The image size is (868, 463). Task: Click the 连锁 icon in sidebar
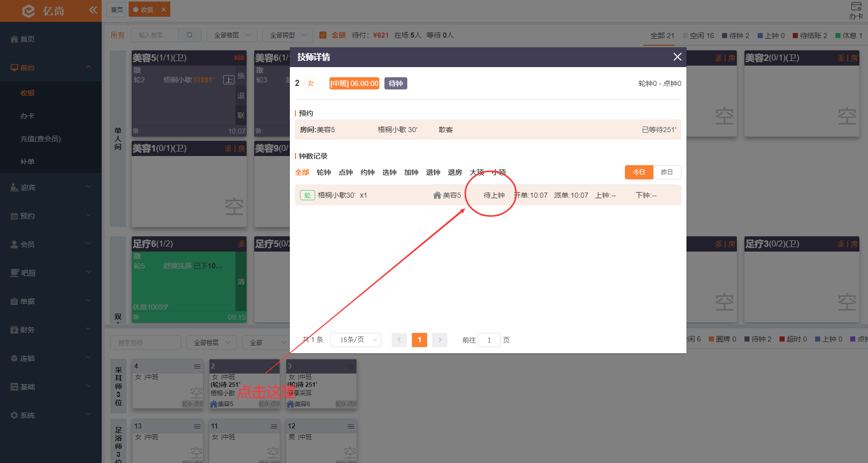pyautogui.click(x=14, y=358)
